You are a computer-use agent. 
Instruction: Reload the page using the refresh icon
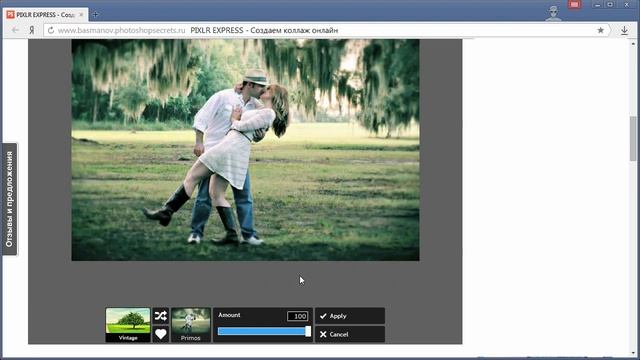pyautogui.click(x=51, y=30)
